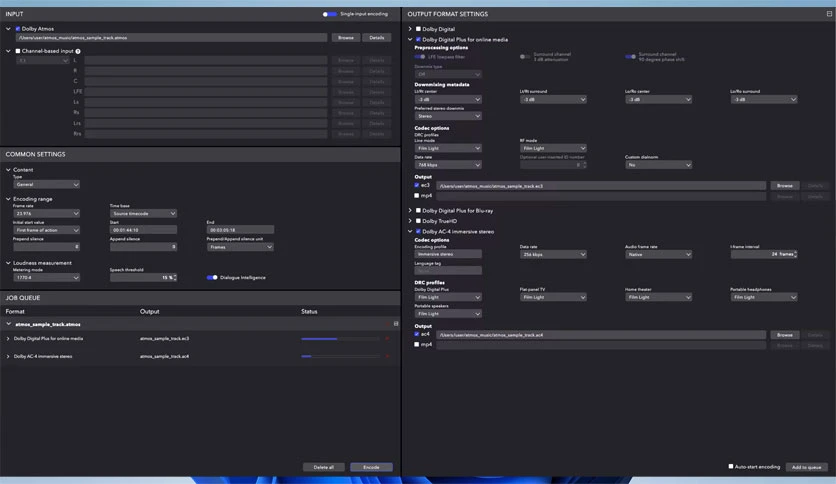The height and width of the screenshot is (484, 836).
Task: Open the Frame rate 23.976 dropdown
Action: click(x=46, y=213)
